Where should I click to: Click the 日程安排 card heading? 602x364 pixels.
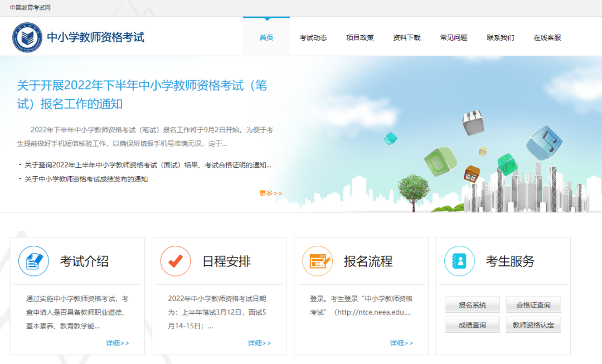[226, 261]
